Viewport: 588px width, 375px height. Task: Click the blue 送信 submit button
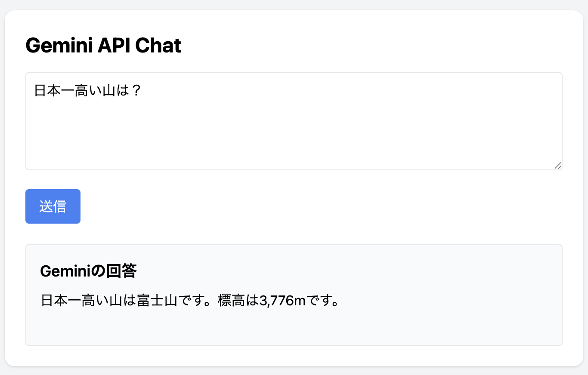pyautogui.click(x=53, y=206)
